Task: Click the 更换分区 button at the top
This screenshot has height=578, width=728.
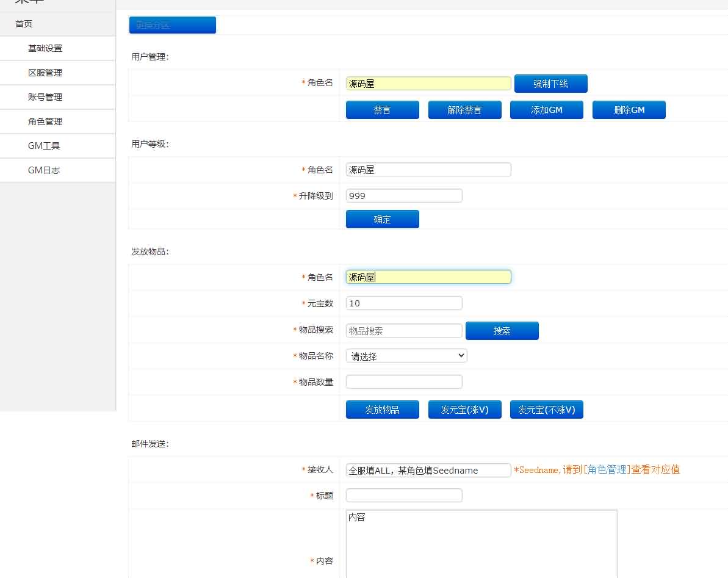Action: pyautogui.click(x=172, y=24)
